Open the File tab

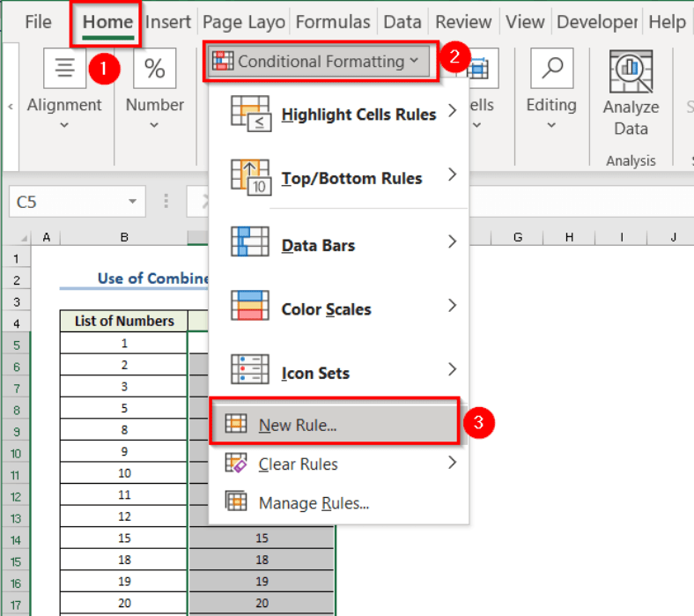[38, 22]
